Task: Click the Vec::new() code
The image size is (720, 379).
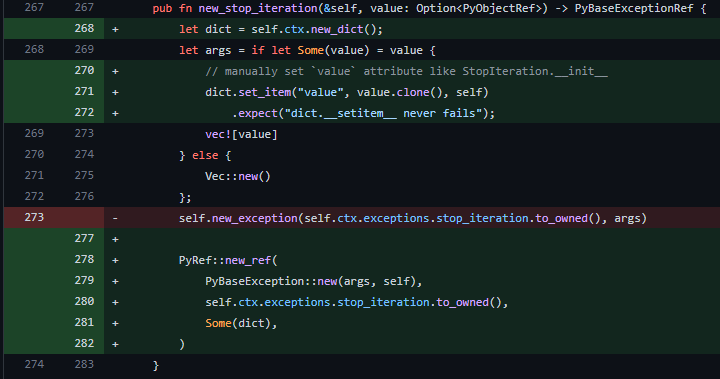Action: 238,176
